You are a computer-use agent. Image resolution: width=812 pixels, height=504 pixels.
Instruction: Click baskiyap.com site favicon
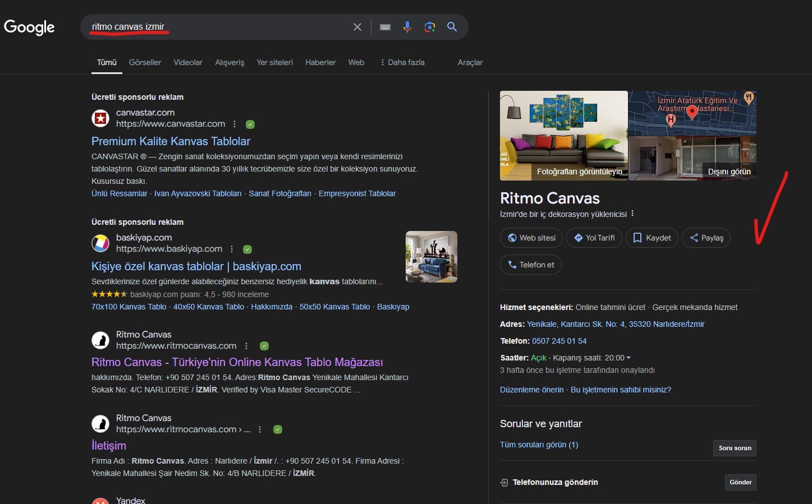100,243
